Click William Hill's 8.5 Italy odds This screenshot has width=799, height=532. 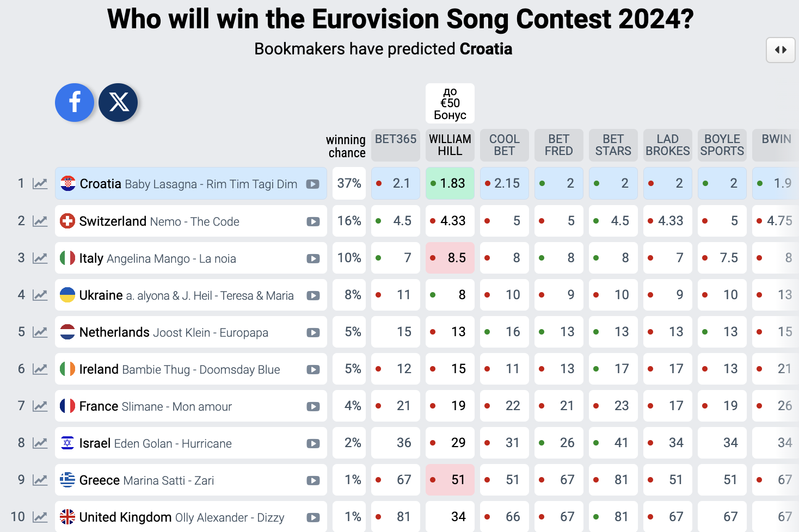[450, 258]
